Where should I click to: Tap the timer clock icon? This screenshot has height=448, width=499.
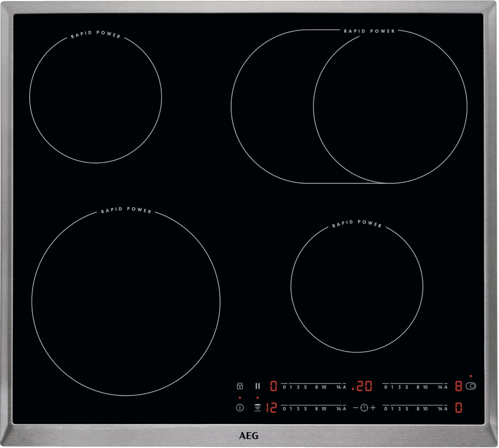(x=364, y=408)
